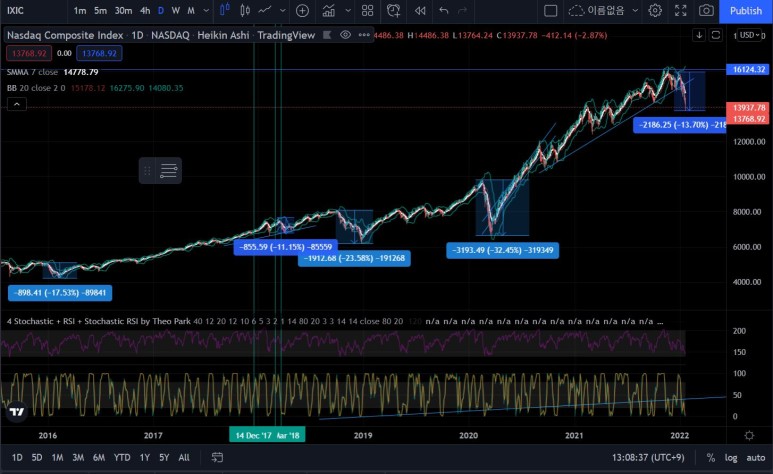
Task: Open the floating toolbar list settings icon
Action: [169, 171]
